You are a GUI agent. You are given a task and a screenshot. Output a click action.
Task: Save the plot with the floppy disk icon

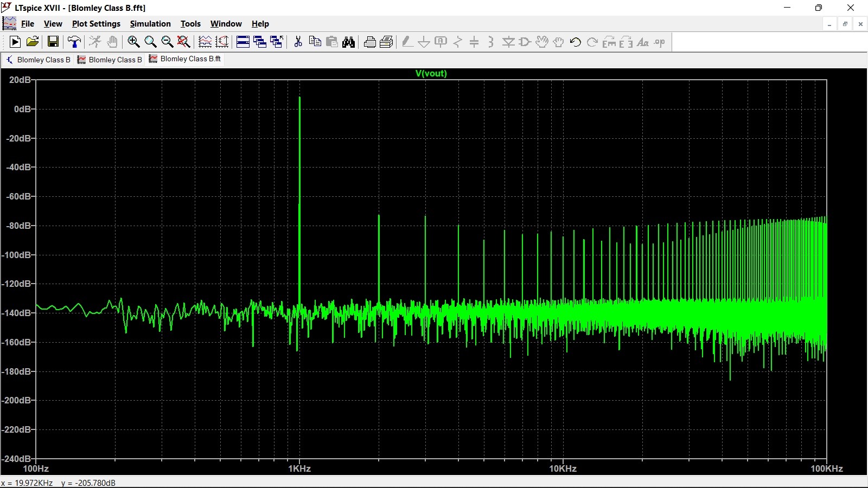(x=53, y=42)
